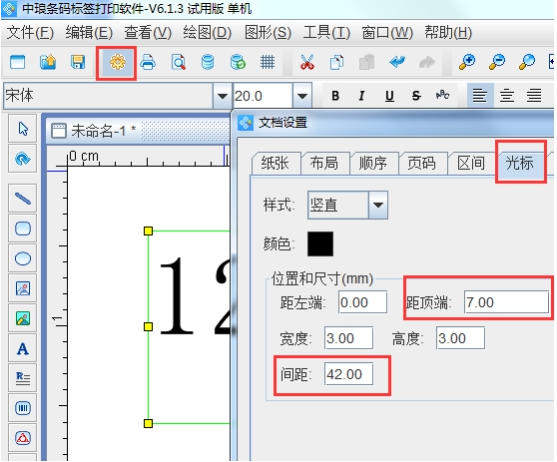Switch to the 布局 tab

coord(324,163)
